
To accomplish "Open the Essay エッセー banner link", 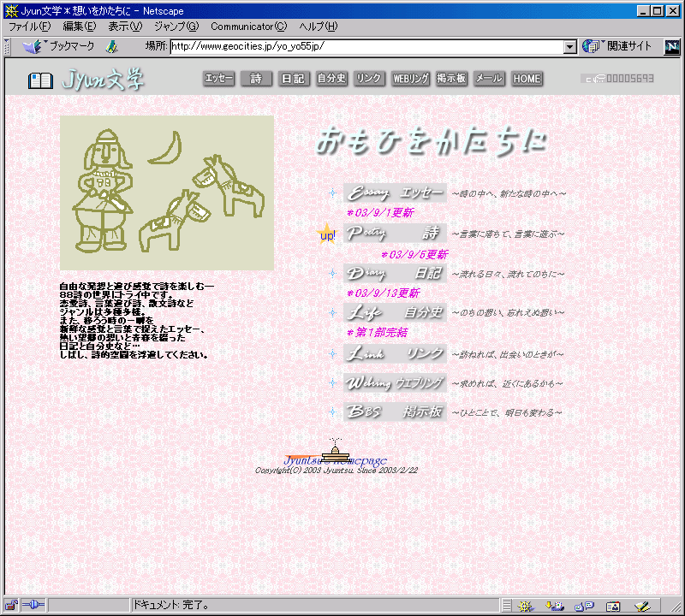I will pos(395,193).
